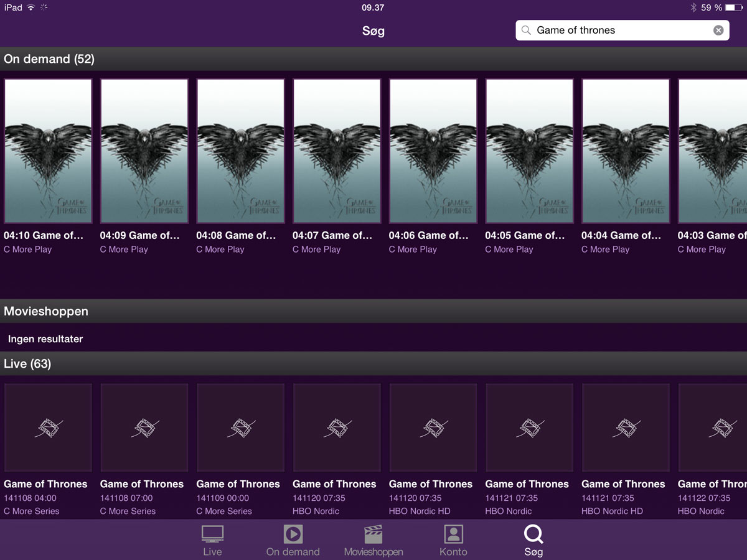Image resolution: width=747 pixels, height=560 pixels.
Task: Select the '04:05 Game of…' title text
Action: coord(525,235)
